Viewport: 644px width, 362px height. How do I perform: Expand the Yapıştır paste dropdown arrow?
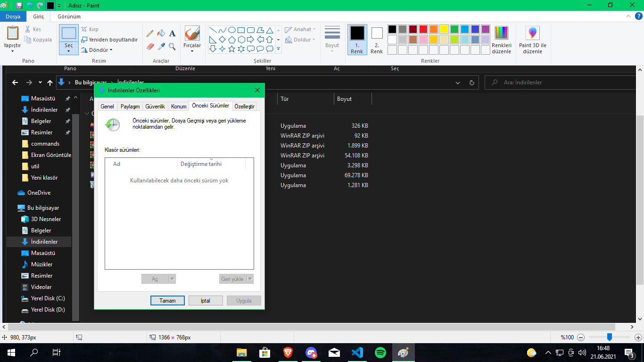(12, 51)
